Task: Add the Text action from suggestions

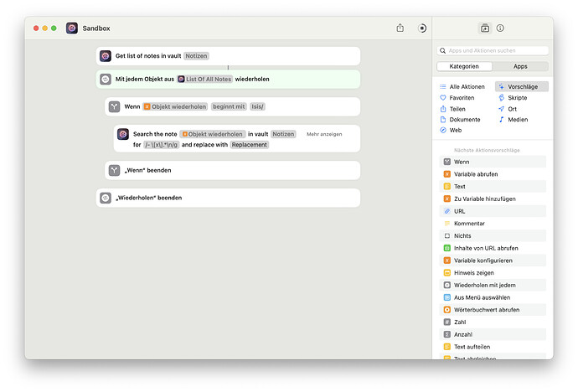Action: pos(493,187)
